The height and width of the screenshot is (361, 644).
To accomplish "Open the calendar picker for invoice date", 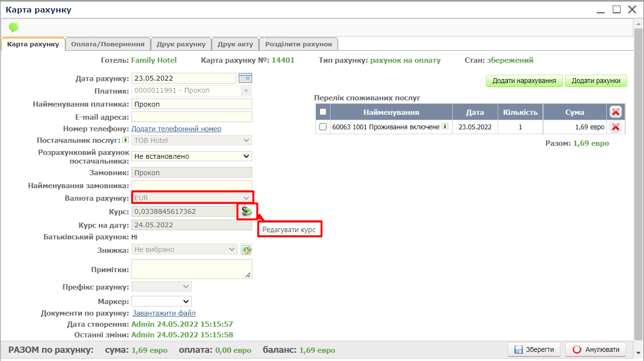I will (245, 78).
